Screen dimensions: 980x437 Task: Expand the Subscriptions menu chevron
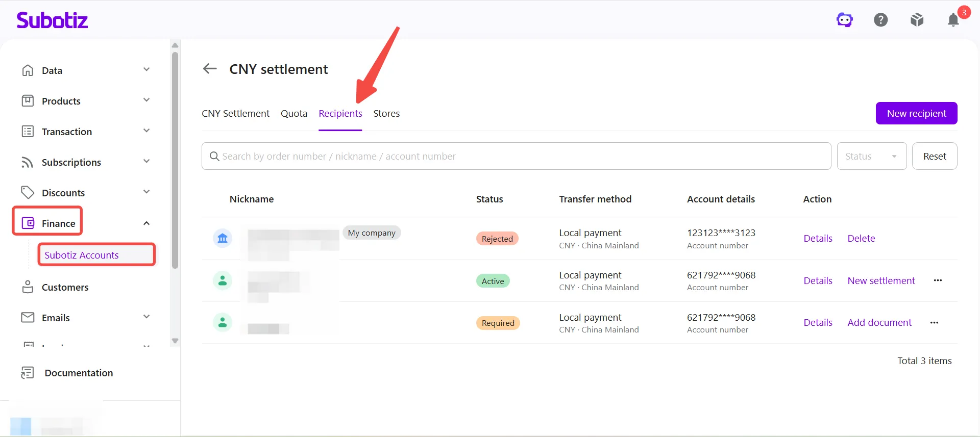coord(146,161)
